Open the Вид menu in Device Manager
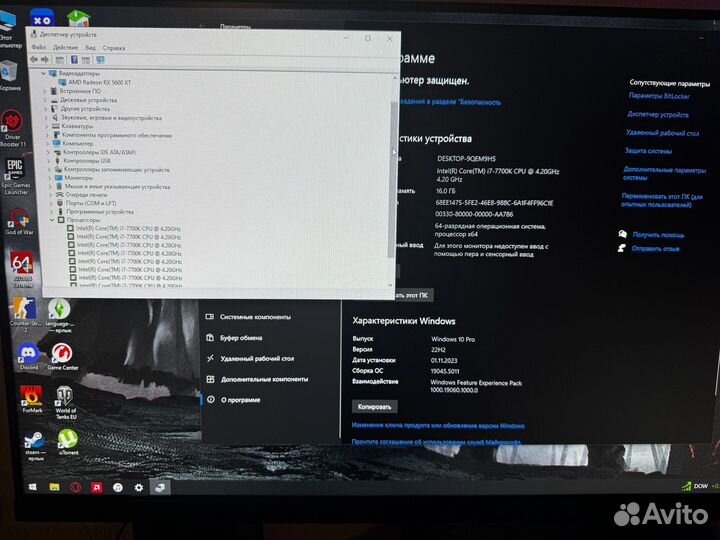Viewport: 720px width, 540px height. click(x=90, y=47)
